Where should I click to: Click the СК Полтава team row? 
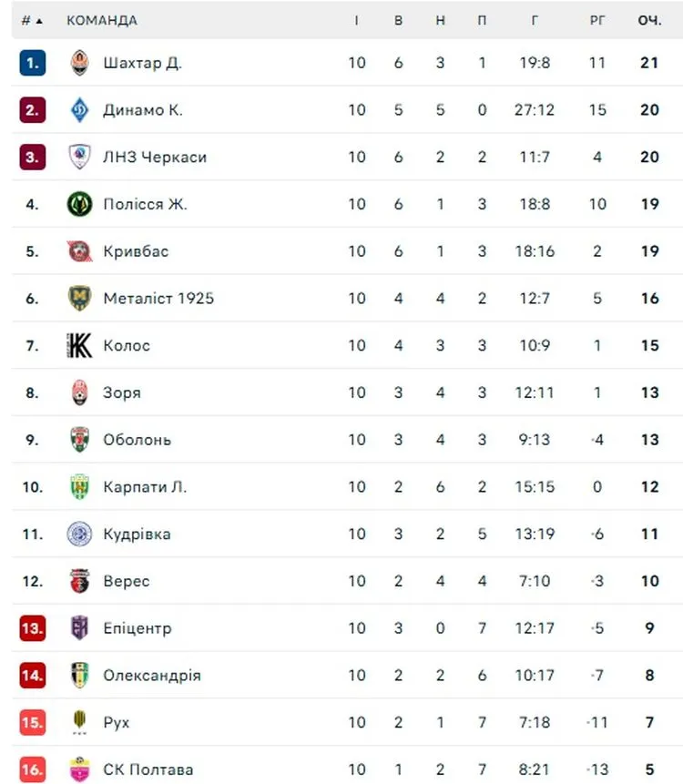(148, 769)
